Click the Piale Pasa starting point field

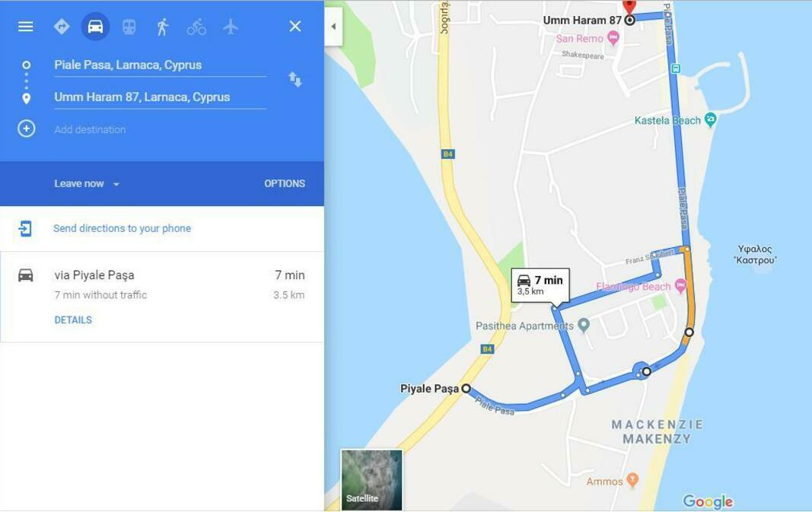160,65
